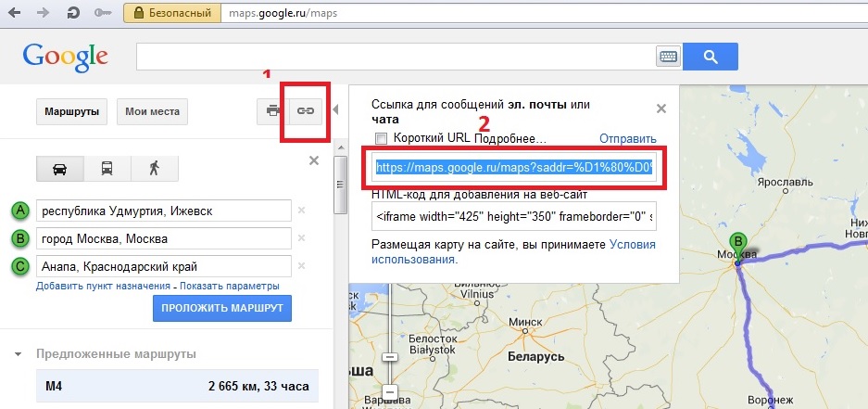Click the browser forward arrow

pyautogui.click(x=43, y=13)
